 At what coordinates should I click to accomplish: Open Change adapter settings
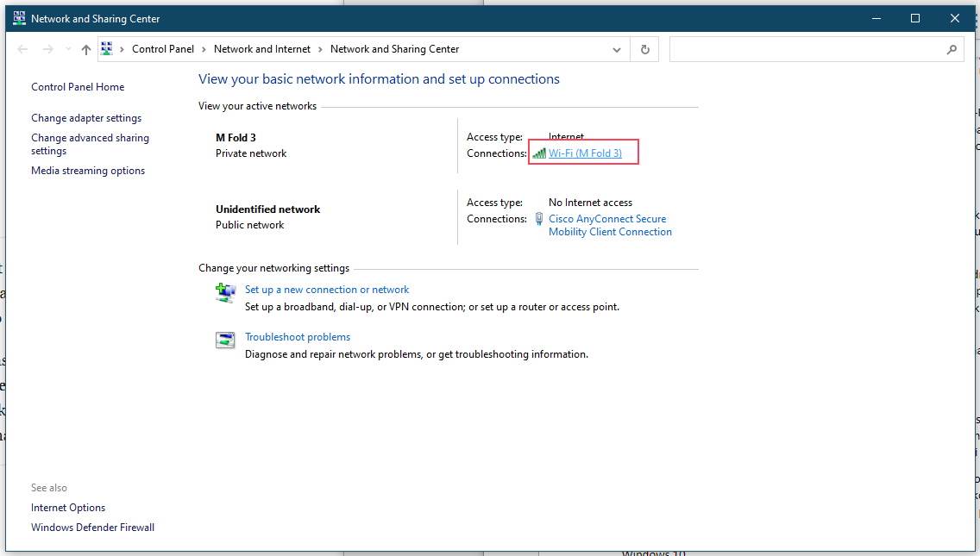tap(86, 118)
